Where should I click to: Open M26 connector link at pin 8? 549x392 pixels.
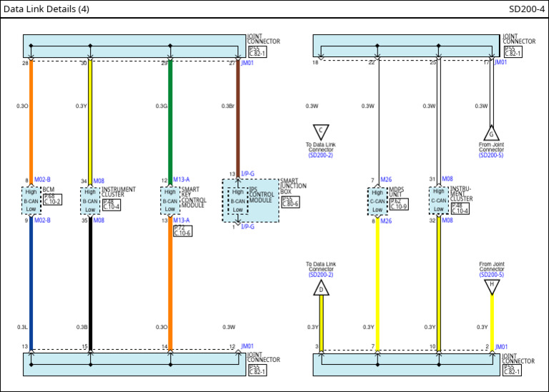[x=386, y=221]
